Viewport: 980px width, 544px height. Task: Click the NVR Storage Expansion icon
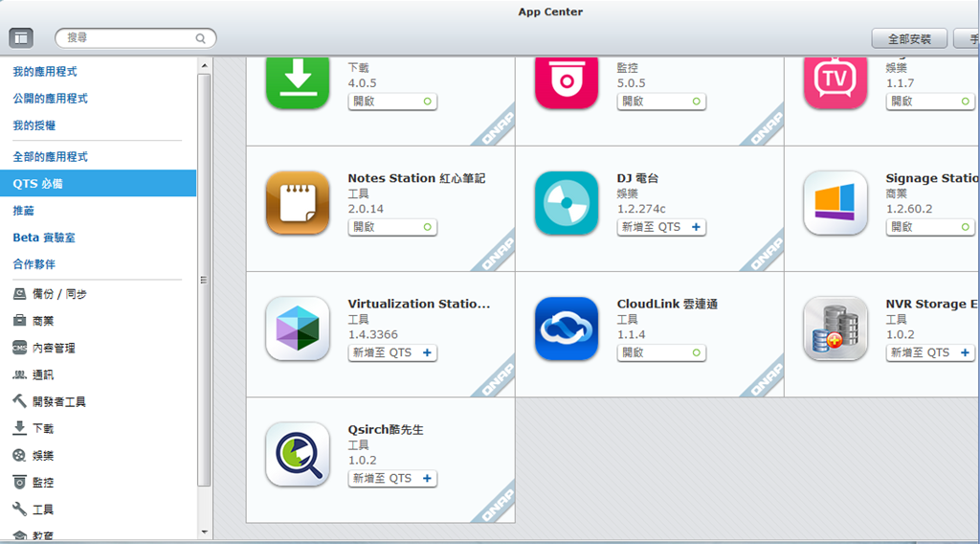[835, 329]
